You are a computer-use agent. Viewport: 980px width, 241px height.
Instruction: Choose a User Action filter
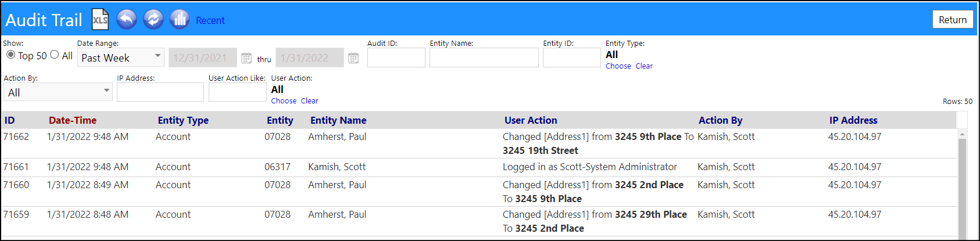coord(284,101)
